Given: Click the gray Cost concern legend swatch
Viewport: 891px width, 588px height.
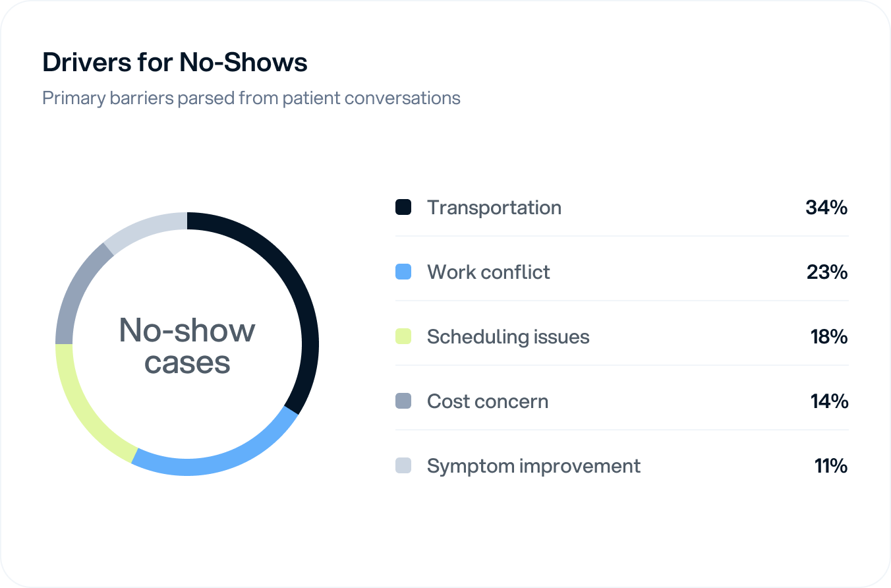Looking at the screenshot, I should pyautogui.click(x=403, y=401).
